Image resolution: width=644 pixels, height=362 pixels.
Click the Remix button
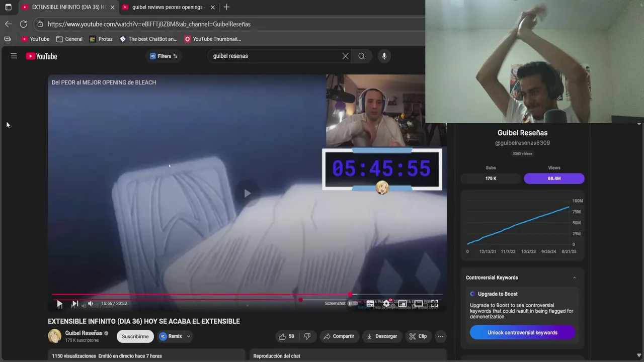(171, 336)
